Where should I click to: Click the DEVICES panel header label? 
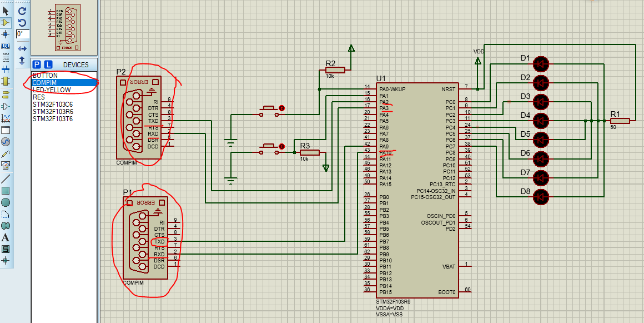76,64
